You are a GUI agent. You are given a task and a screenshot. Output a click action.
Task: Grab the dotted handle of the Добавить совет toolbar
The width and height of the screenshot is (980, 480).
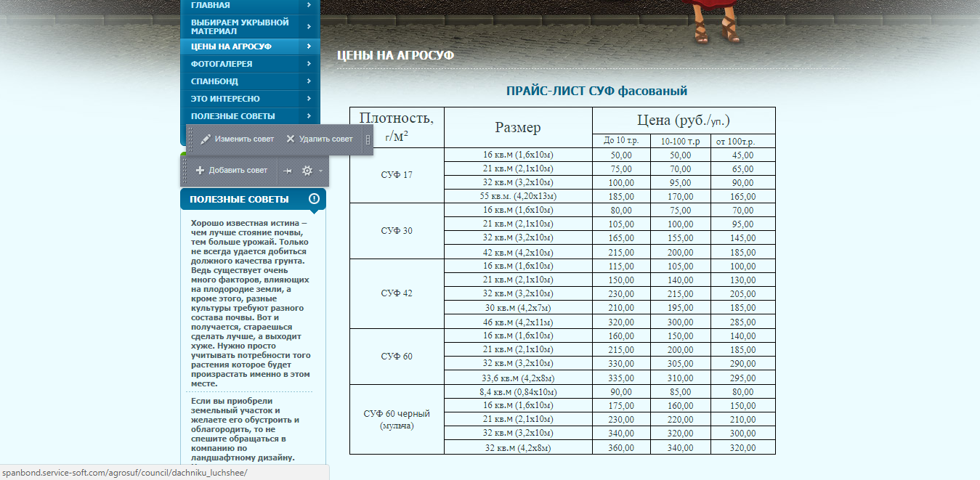point(185,171)
